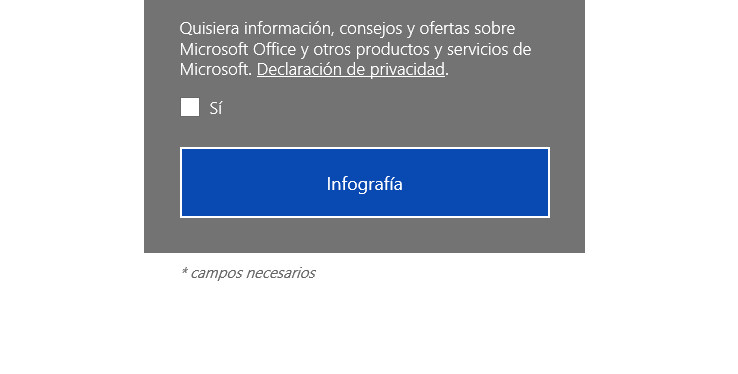
Task: Tick the Sí checkbox
Action: 190,107
